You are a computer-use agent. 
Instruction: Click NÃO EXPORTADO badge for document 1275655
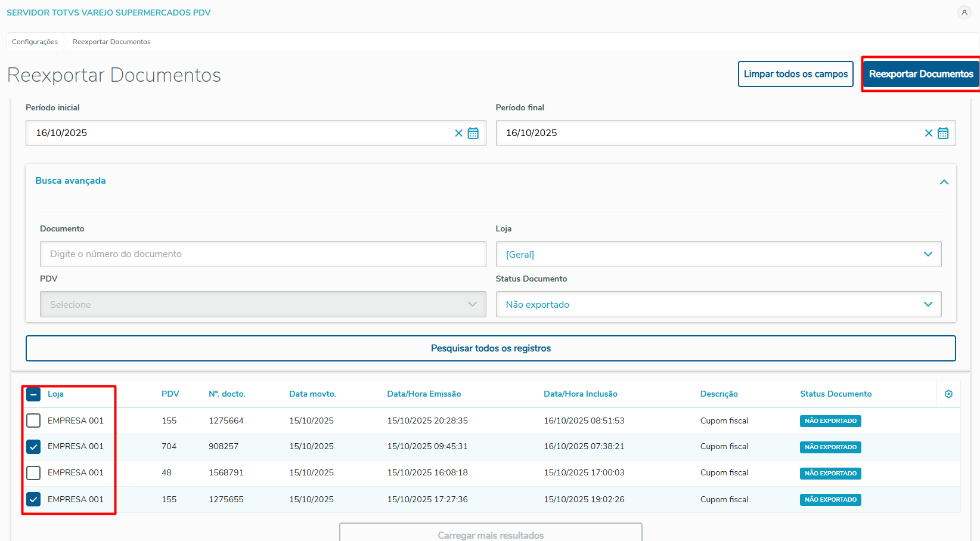coord(830,500)
